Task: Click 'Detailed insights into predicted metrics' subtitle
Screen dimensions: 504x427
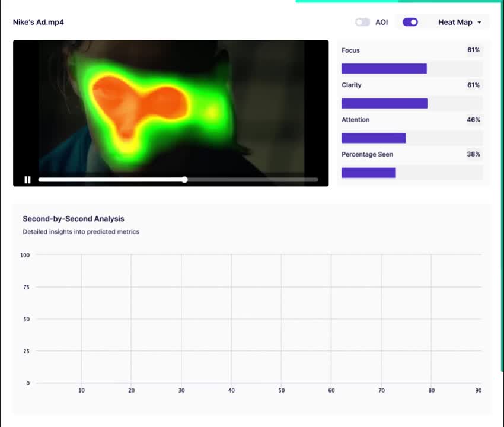Action: (81, 232)
